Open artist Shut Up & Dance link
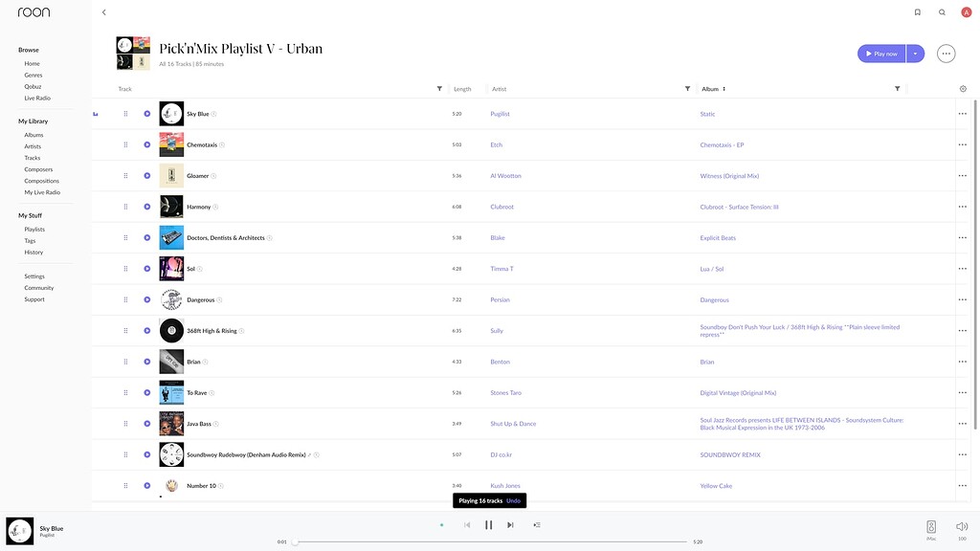This screenshot has width=980, height=551. 513,424
